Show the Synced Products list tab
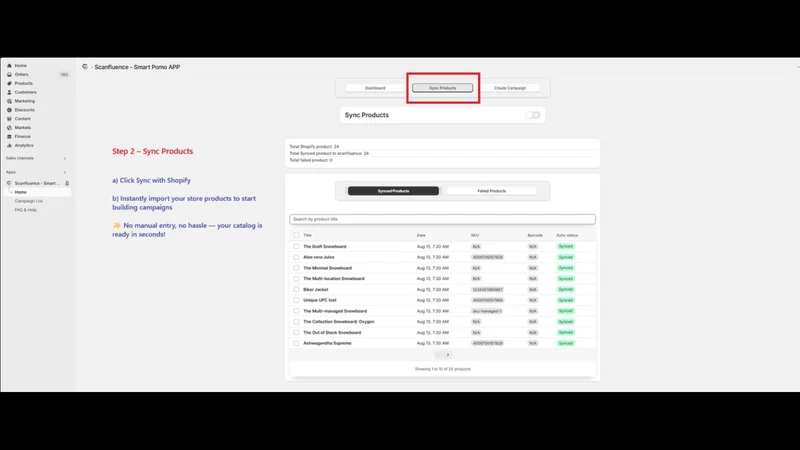 393,191
